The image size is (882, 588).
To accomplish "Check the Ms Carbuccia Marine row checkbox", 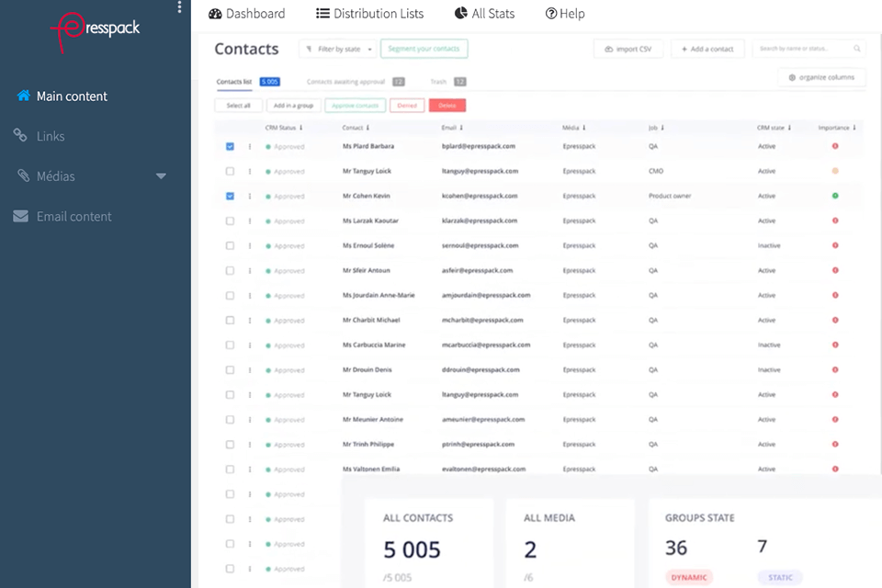I will click(230, 345).
